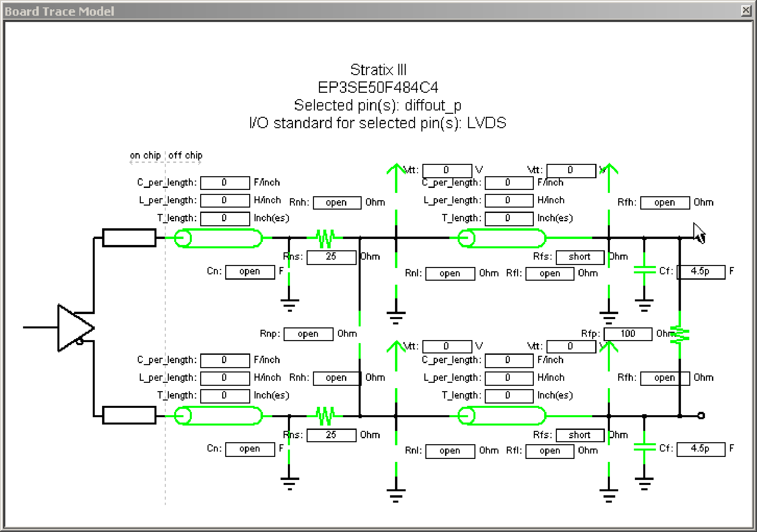Click the bottom far-end T_length field
The width and height of the screenshot is (757, 532).
[x=508, y=395]
